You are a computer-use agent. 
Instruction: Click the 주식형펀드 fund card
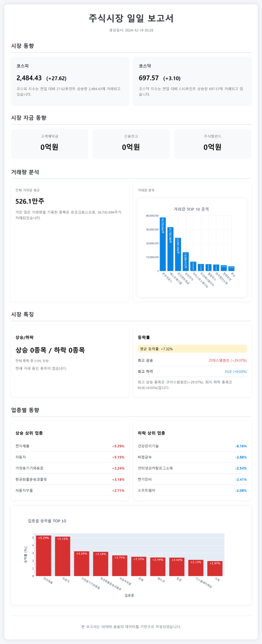213,144
